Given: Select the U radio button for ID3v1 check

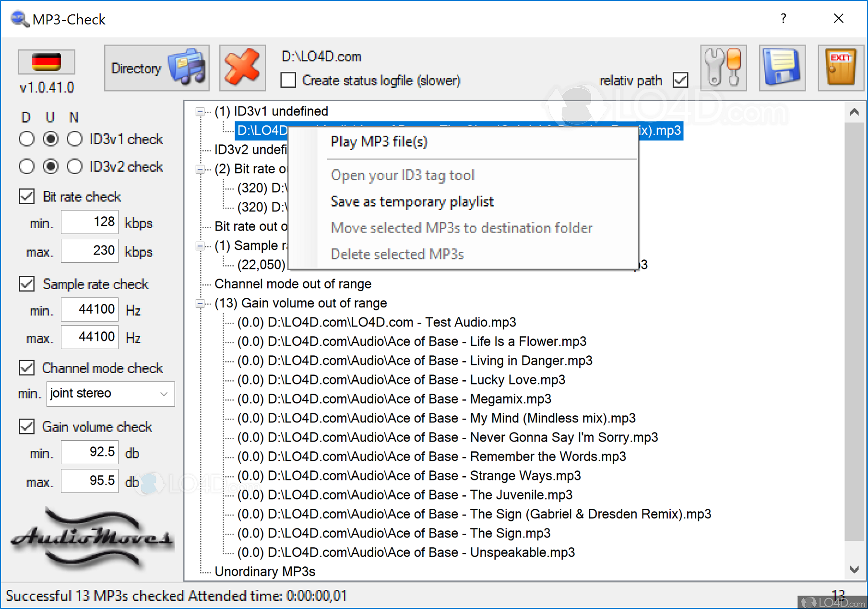Looking at the screenshot, I should tap(51, 139).
